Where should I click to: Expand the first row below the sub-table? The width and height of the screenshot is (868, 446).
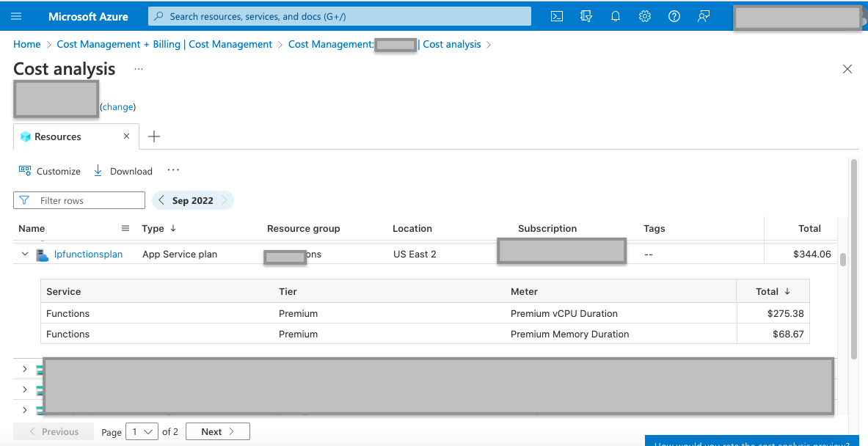25,368
